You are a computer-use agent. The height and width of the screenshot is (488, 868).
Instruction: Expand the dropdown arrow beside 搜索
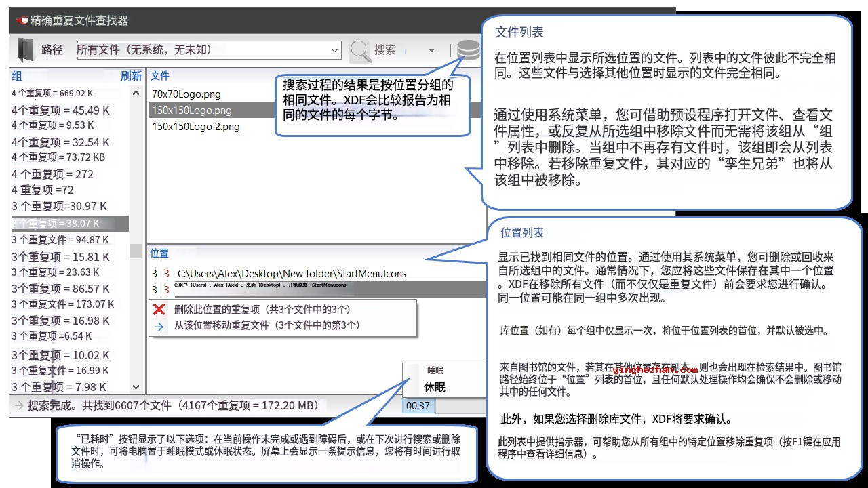tap(431, 51)
